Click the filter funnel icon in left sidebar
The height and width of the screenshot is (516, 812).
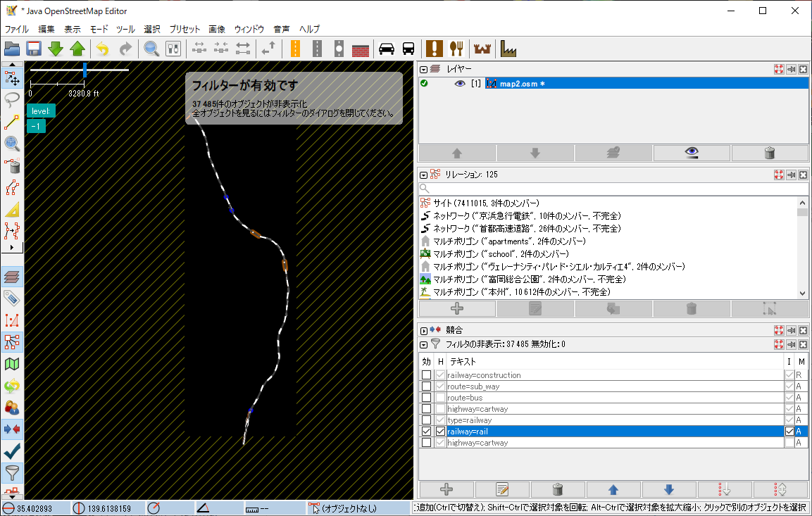pos(12,472)
